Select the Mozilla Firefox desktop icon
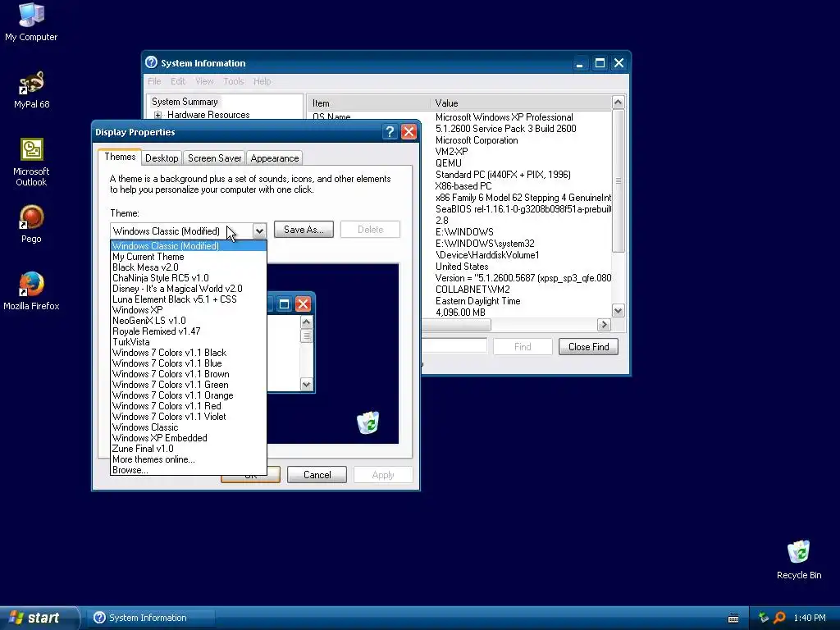Image resolution: width=840 pixels, height=630 pixels. click(31, 291)
